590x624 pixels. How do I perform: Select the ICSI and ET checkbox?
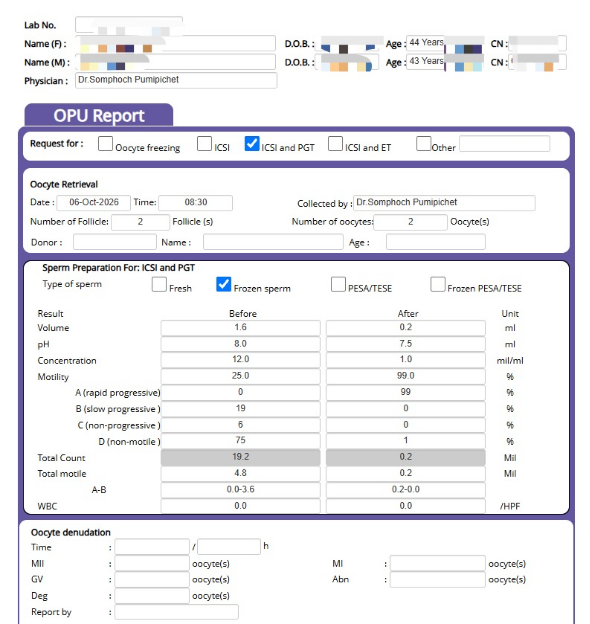click(x=335, y=144)
